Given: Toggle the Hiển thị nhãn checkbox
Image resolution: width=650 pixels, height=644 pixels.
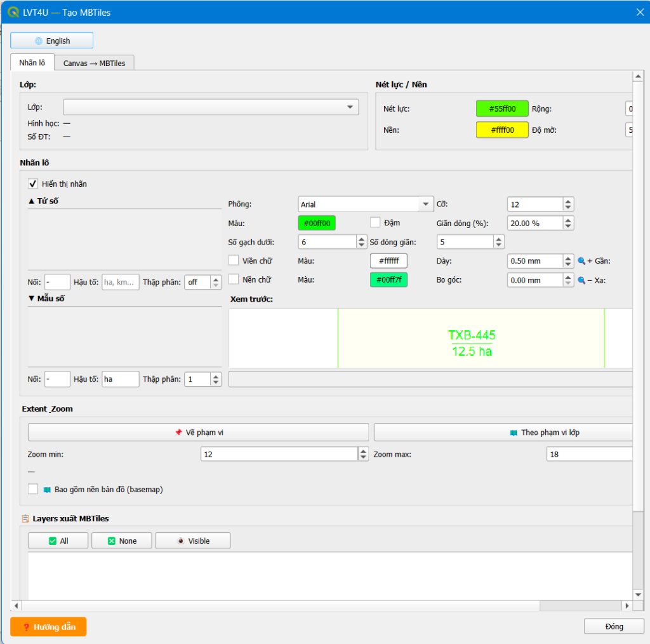Looking at the screenshot, I should pos(33,184).
